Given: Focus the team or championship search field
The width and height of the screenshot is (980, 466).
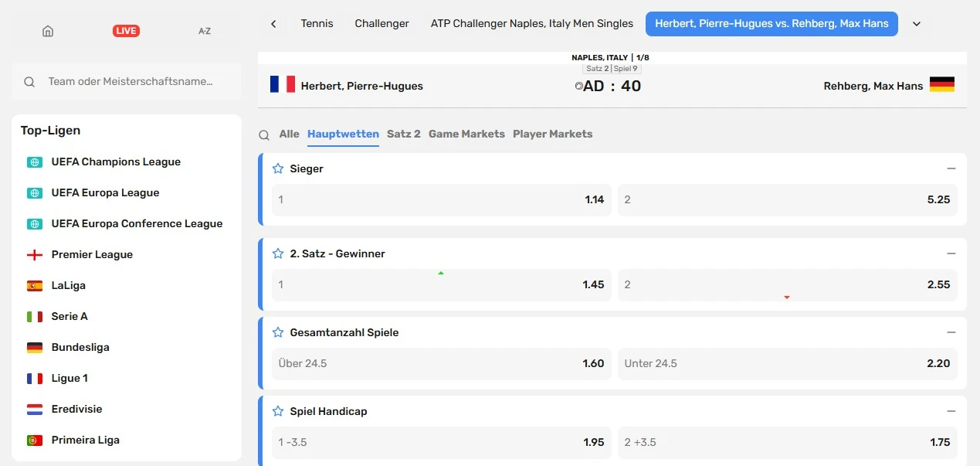Looking at the screenshot, I should coord(127,81).
